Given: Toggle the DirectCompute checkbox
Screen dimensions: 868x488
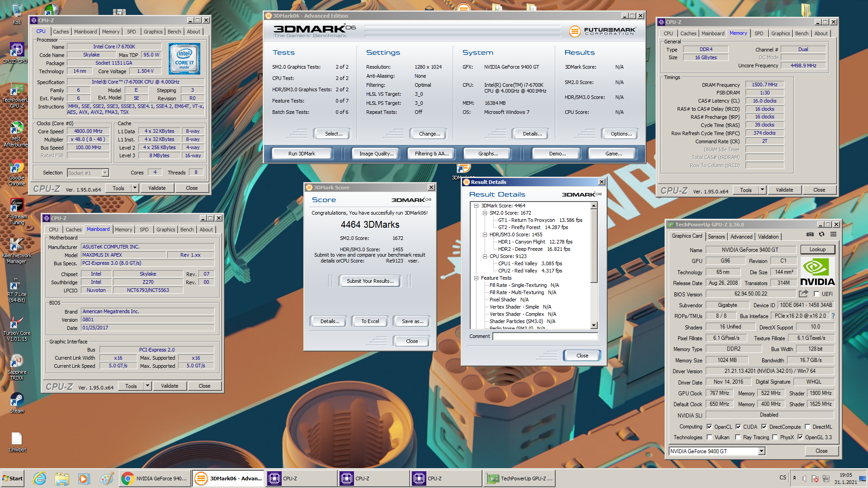Looking at the screenshot, I should click(764, 427).
